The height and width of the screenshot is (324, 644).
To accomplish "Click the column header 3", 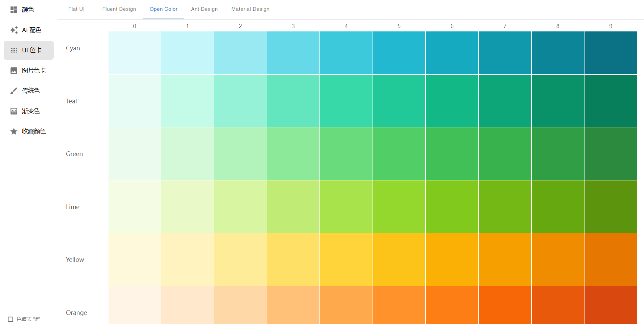I will pos(293,26).
